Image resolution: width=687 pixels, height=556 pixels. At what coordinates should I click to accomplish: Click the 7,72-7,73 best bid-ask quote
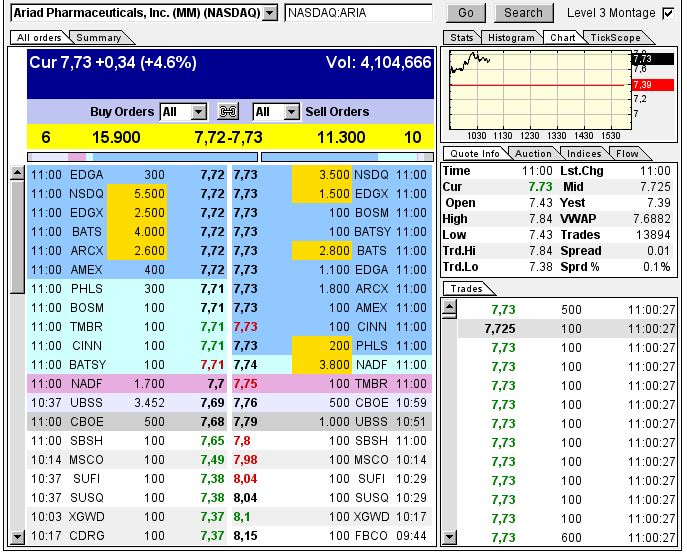click(228, 137)
